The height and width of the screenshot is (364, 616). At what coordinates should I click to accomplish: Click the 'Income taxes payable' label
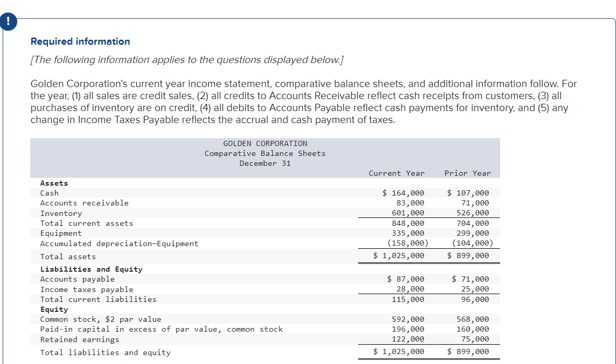coord(87,289)
